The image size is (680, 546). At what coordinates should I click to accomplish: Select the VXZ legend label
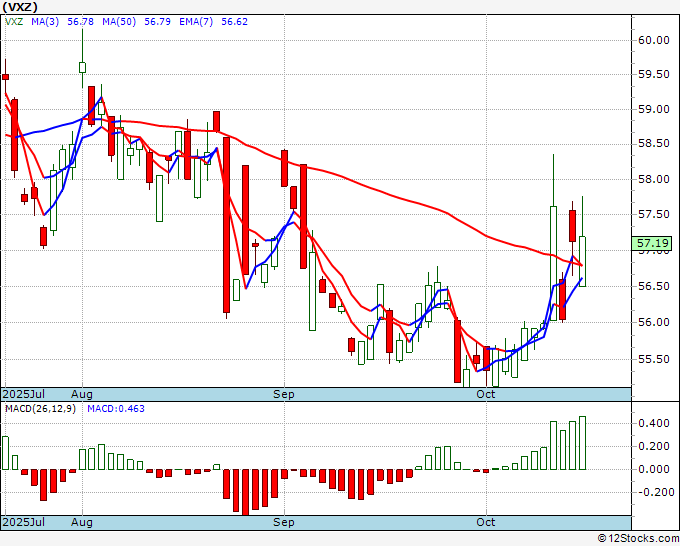[x=14, y=22]
